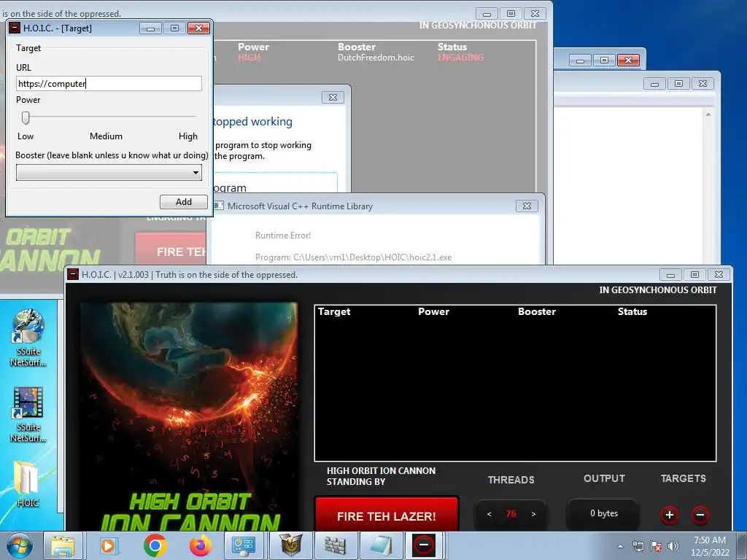Click the HOIC icon in front window title bar
Viewport: 747px width, 560px height.
point(73,274)
